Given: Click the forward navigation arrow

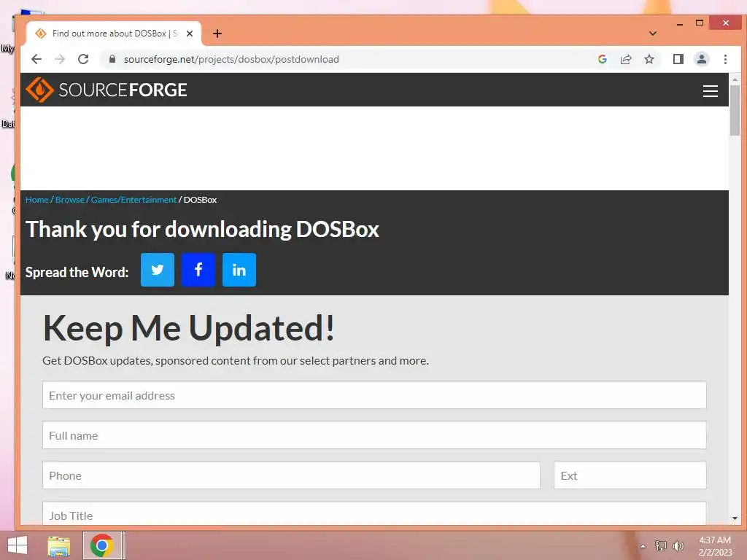Looking at the screenshot, I should [x=60, y=59].
